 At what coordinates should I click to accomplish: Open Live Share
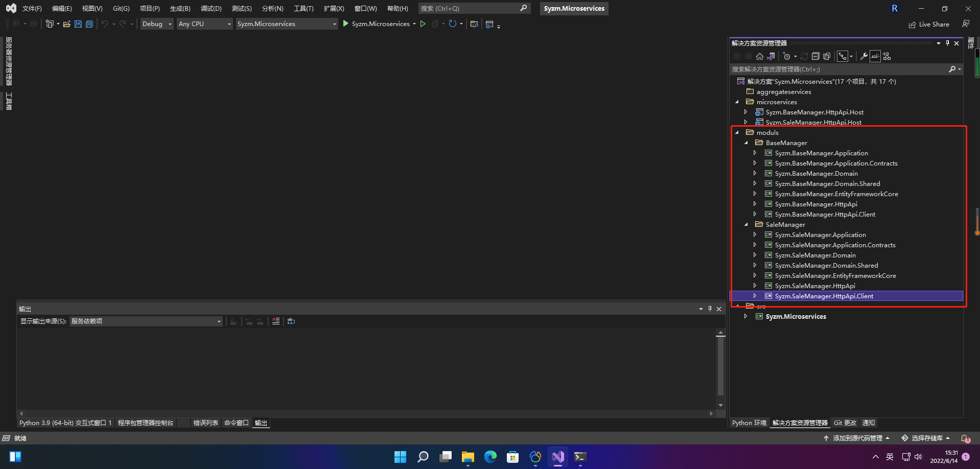pyautogui.click(x=929, y=24)
